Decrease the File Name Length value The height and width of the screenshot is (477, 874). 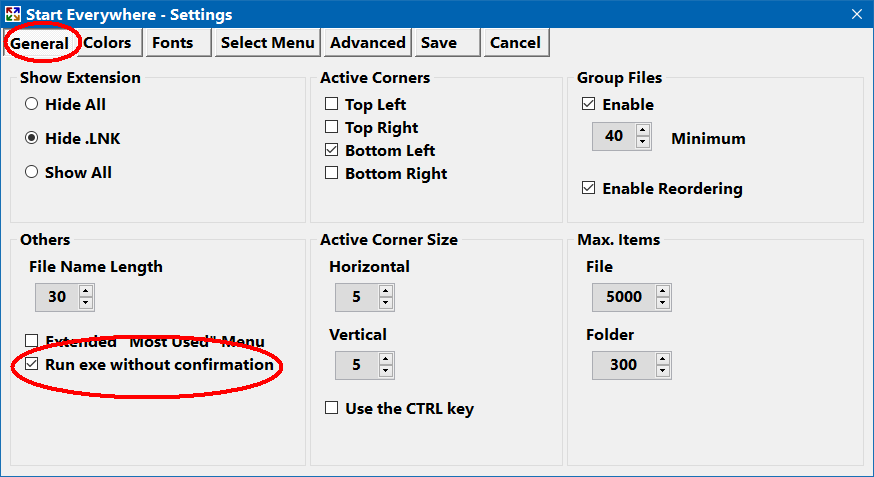(86, 303)
